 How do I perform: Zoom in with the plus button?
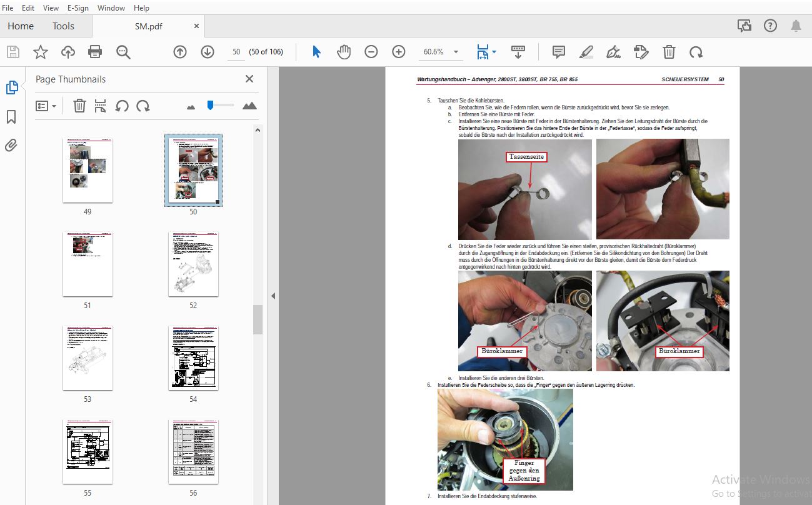point(399,52)
